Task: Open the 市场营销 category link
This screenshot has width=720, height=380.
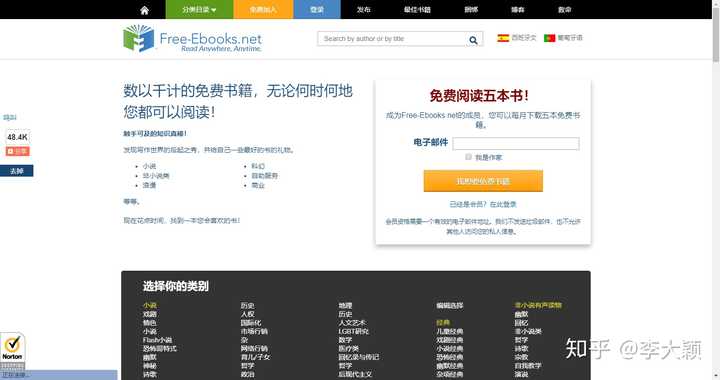Action: [254, 331]
